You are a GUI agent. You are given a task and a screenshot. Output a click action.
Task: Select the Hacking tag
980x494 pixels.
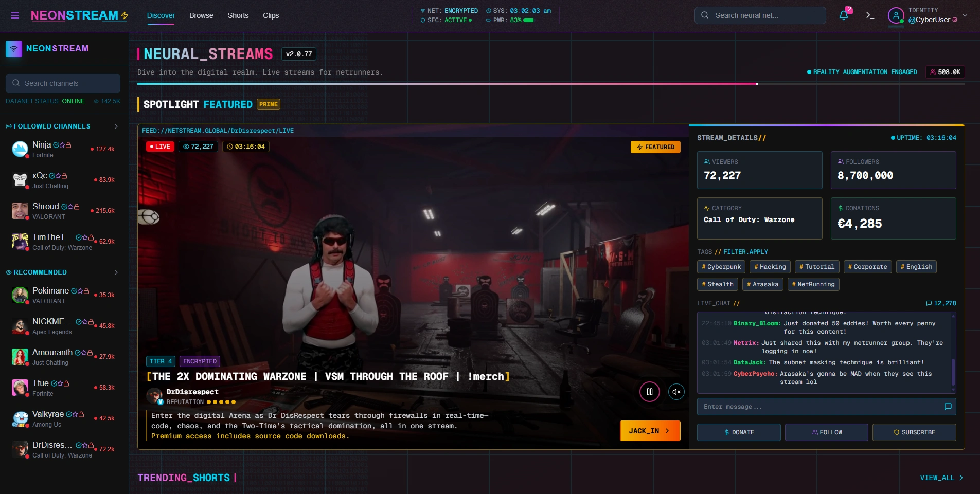pyautogui.click(x=770, y=267)
